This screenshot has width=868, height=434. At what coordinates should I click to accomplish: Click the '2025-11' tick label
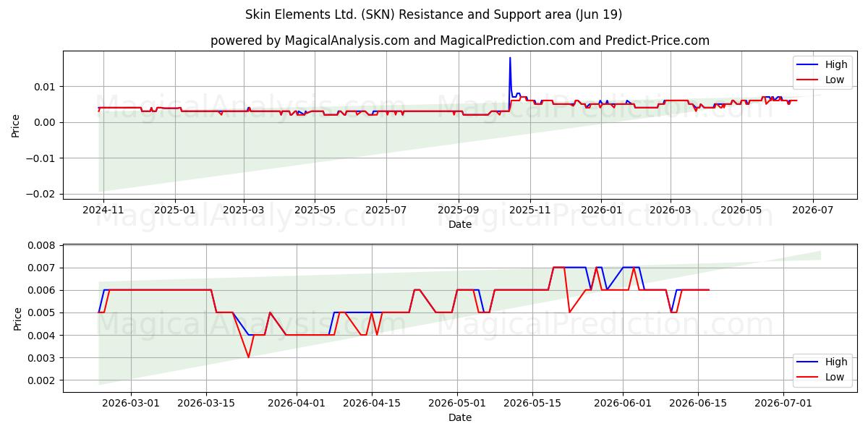point(530,210)
